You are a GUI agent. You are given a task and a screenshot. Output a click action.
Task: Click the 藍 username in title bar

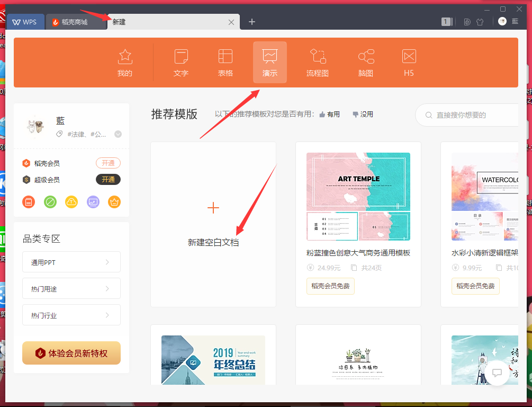click(515, 21)
